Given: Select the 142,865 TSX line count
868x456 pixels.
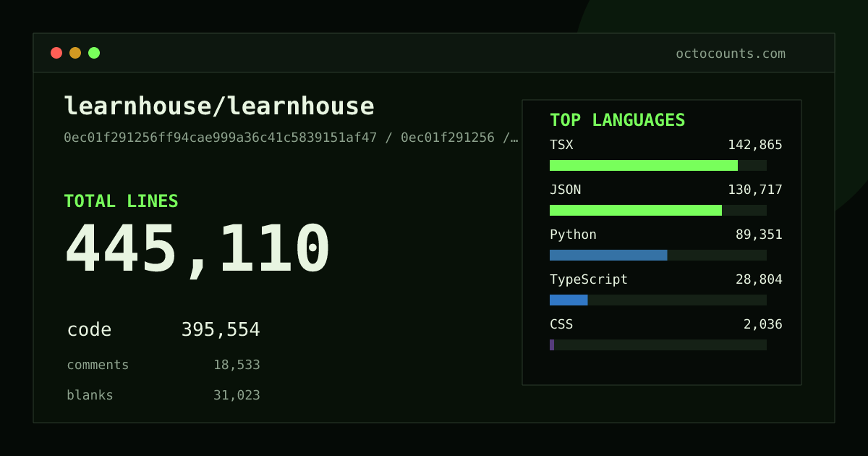Looking at the screenshot, I should (x=755, y=145).
